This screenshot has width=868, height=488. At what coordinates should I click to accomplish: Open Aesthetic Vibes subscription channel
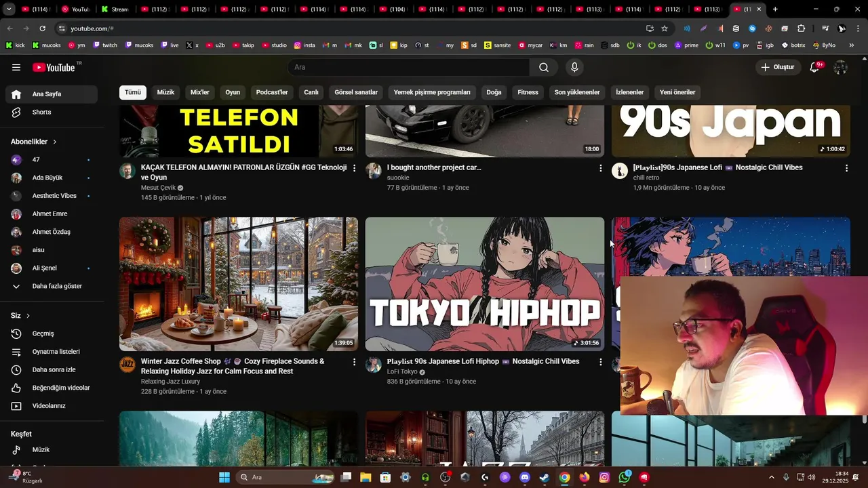(52, 196)
